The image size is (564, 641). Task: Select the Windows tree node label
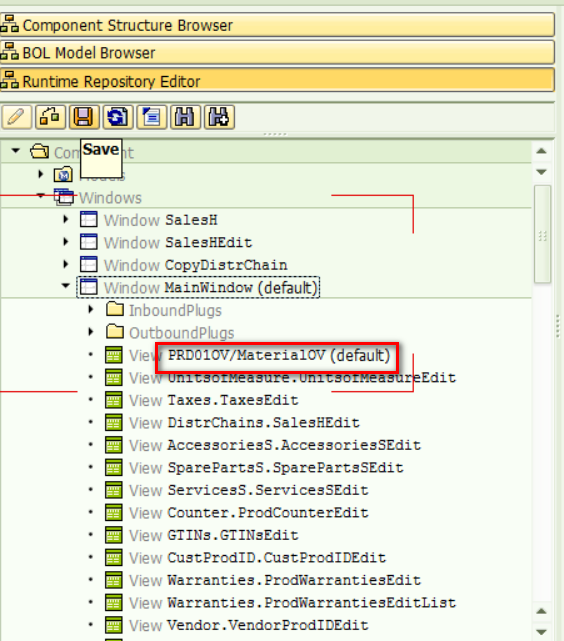(x=110, y=198)
